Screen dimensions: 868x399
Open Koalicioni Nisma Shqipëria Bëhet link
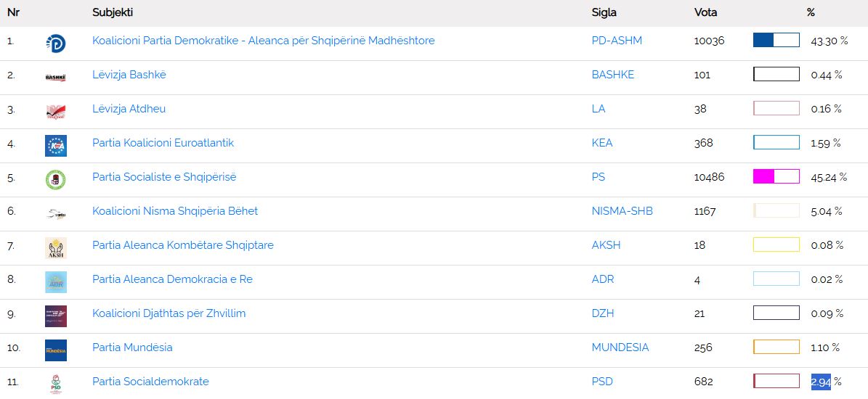(175, 211)
